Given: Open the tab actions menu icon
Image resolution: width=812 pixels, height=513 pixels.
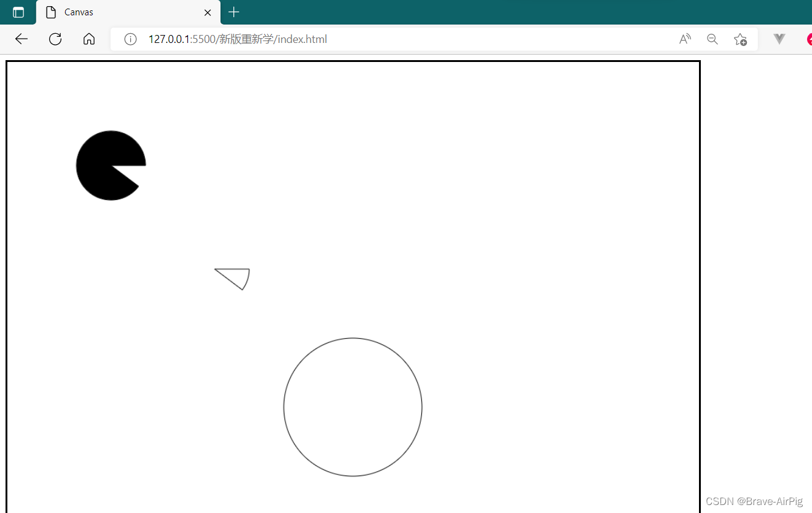Looking at the screenshot, I should point(18,12).
